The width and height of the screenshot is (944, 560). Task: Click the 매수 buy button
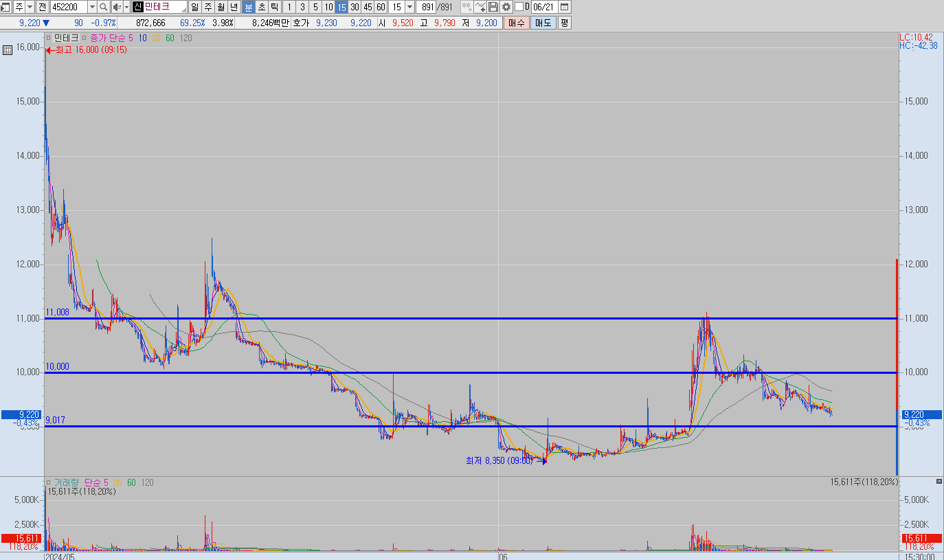click(x=516, y=23)
